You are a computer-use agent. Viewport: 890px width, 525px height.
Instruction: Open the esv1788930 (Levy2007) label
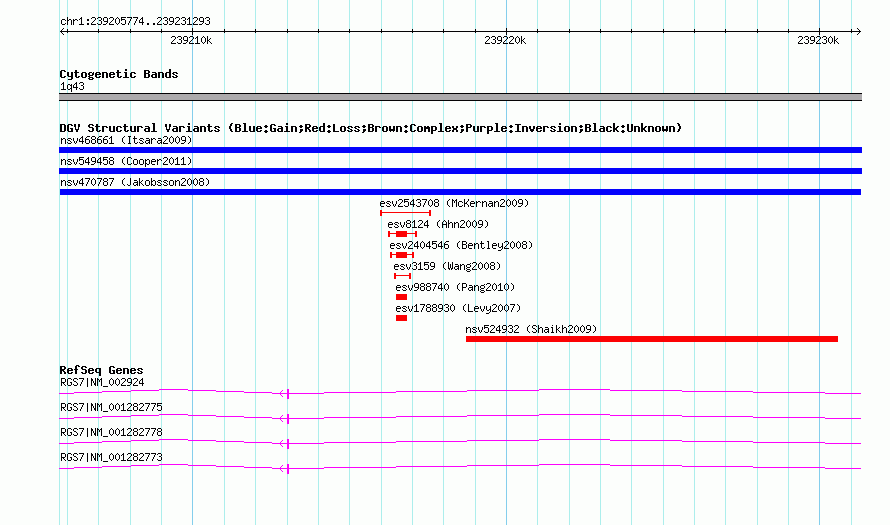(458, 308)
